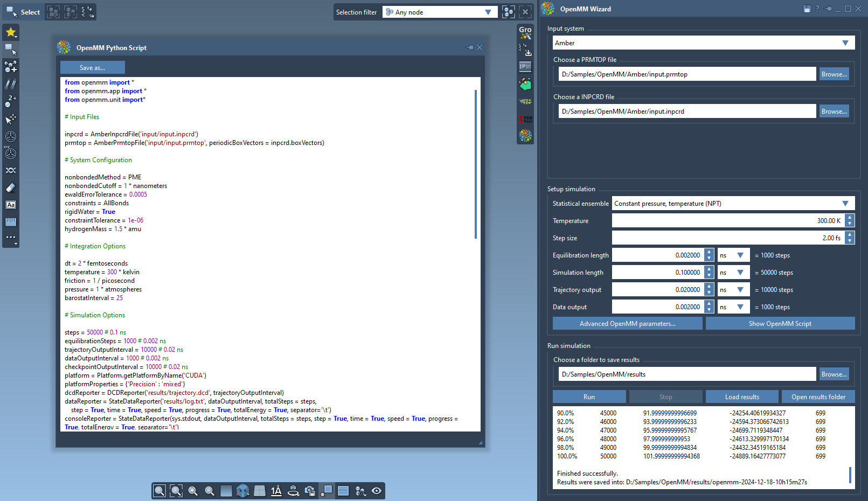Open the IPython console icon
Viewport: 868px width, 501px height.
click(x=525, y=67)
